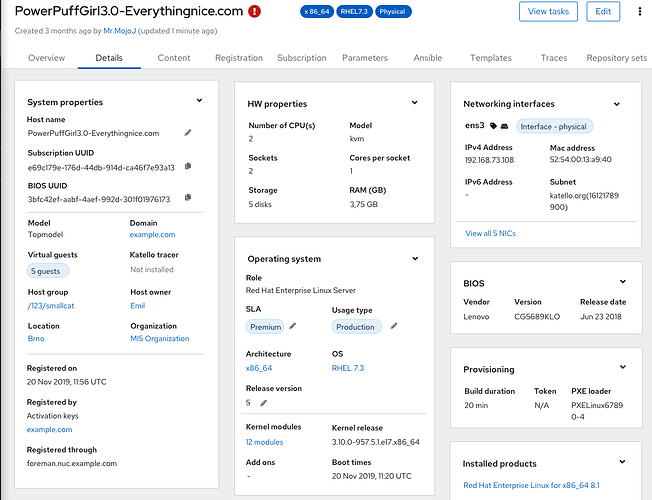Click the red error status icon by host name
This screenshot has height=500, width=652.
(x=254, y=12)
